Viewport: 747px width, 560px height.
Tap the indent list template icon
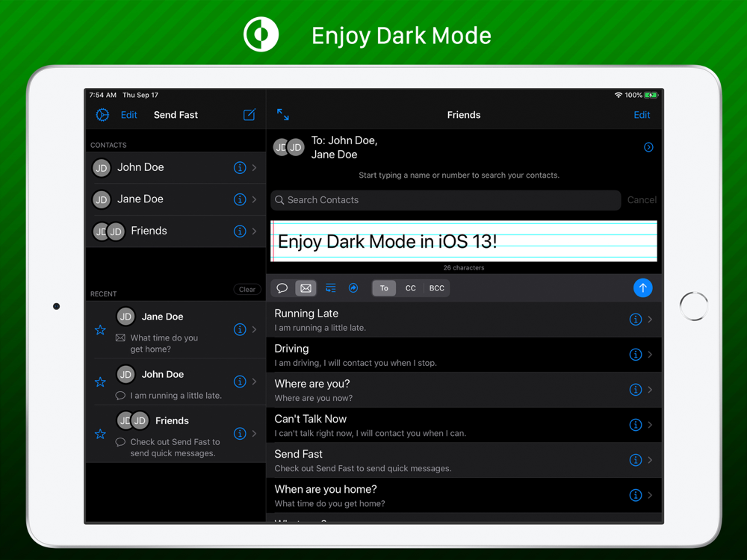click(330, 288)
